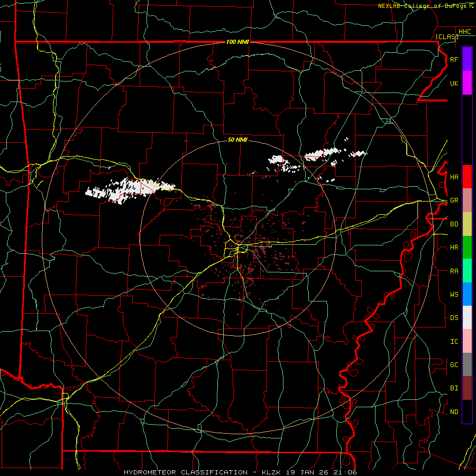Screen dimensions: 476x476
Task: Click the 21:06 timestamp
Action: click(x=345, y=472)
